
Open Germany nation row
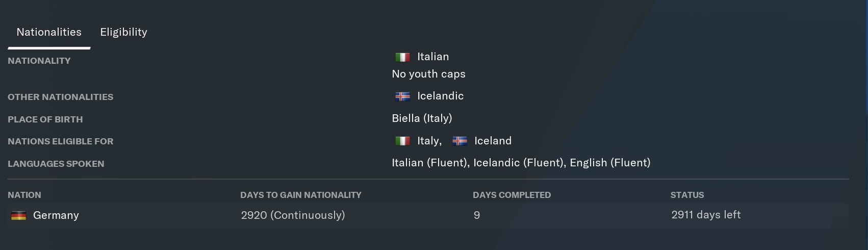[x=428, y=215]
